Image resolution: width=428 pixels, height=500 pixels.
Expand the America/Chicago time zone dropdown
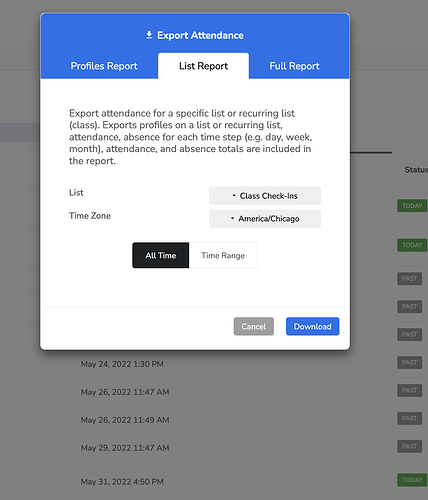pos(265,219)
